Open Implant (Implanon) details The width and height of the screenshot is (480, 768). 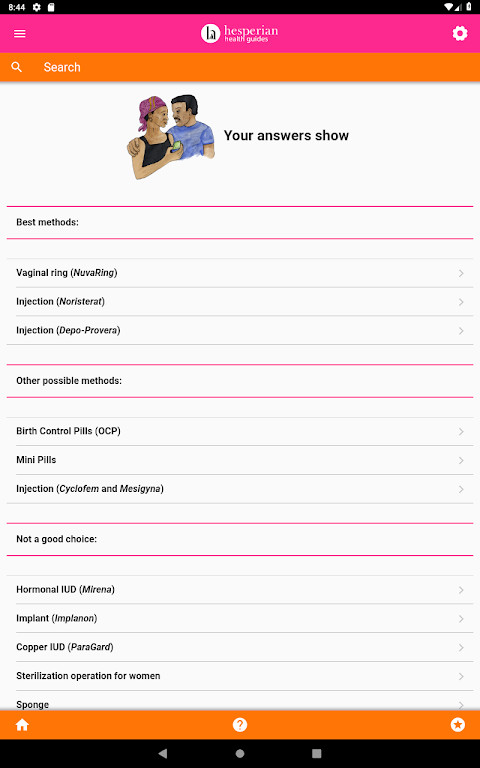(240, 619)
